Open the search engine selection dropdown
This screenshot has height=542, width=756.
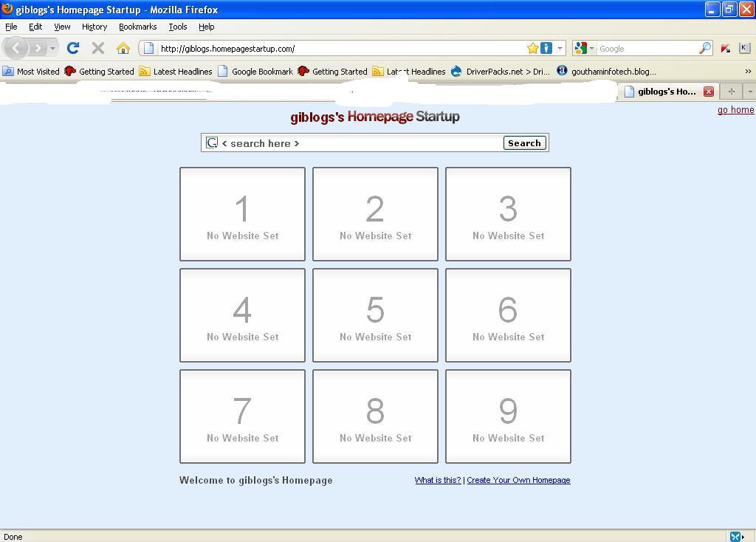click(591, 48)
